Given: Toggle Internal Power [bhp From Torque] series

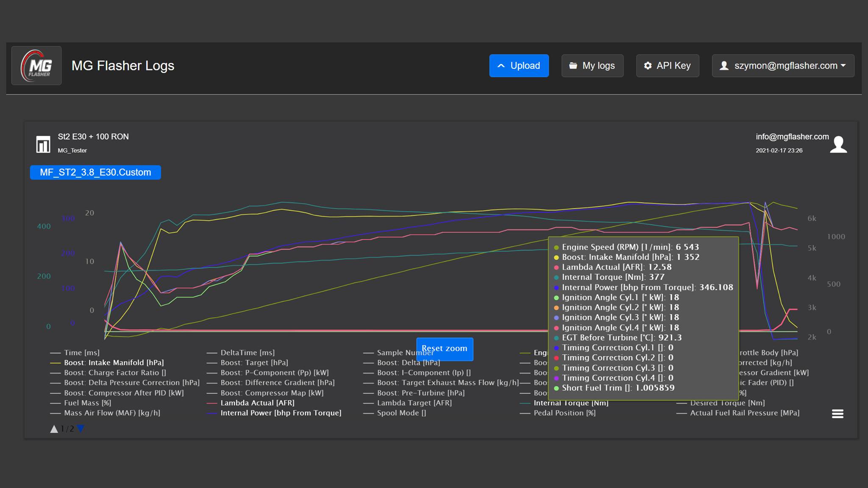Looking at the screenshot, I should point(274,413).
